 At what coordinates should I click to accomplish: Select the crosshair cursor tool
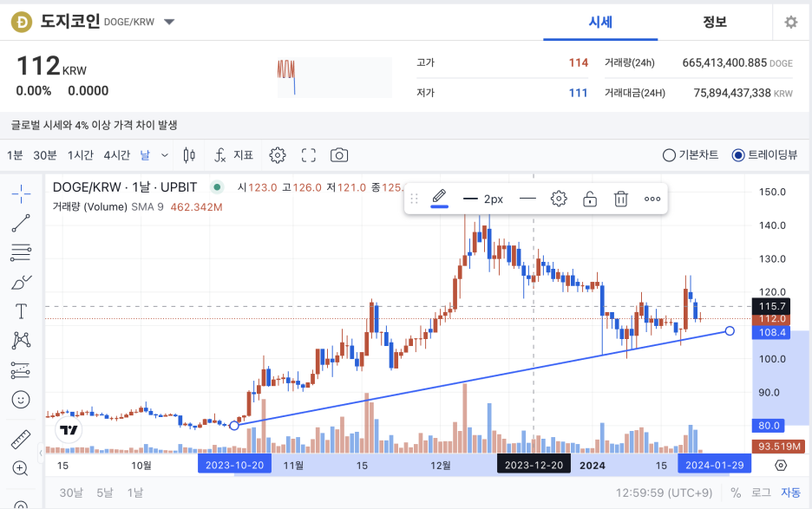[x=21, y=194]
